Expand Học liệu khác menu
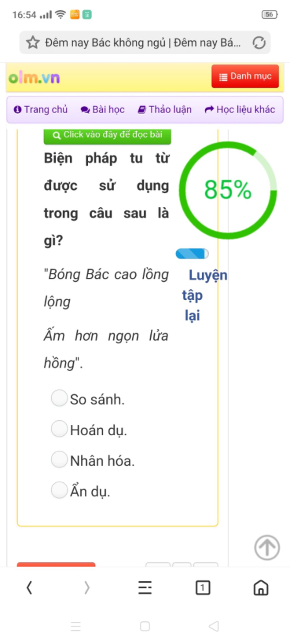 point(240,110)
